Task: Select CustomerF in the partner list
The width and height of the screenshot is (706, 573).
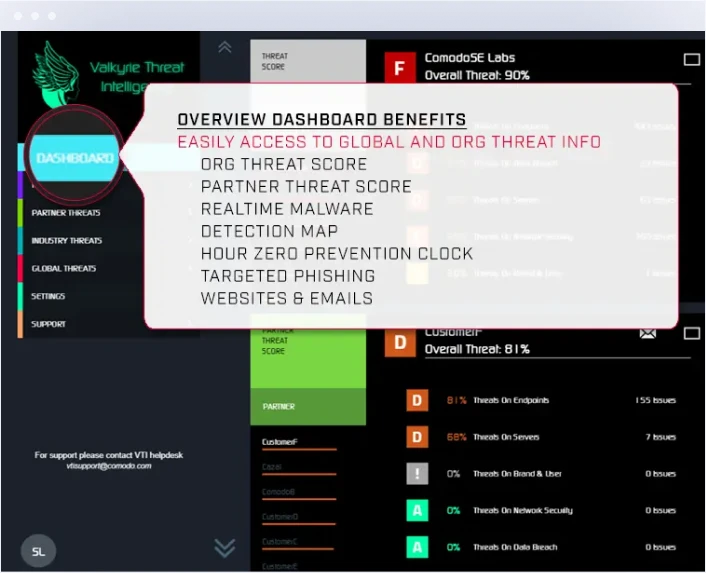Action: [x=279, y=442]
